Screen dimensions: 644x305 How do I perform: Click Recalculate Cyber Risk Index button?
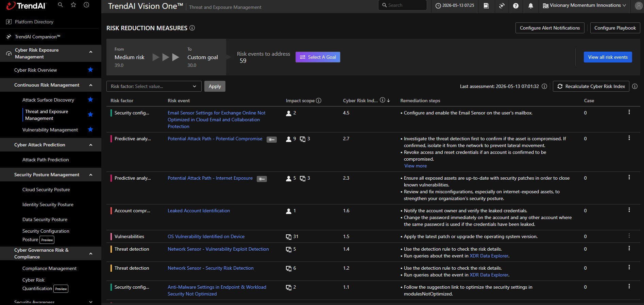pos(591,86)
